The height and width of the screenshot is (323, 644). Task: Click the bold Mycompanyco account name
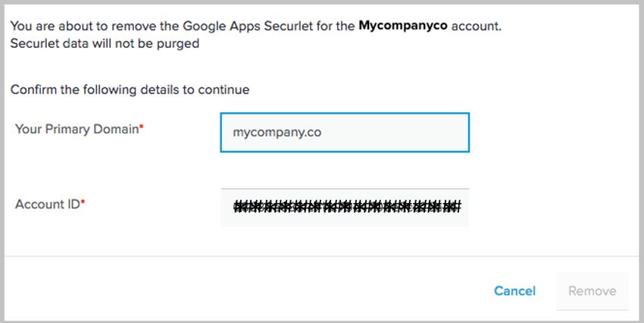(403, 26)
